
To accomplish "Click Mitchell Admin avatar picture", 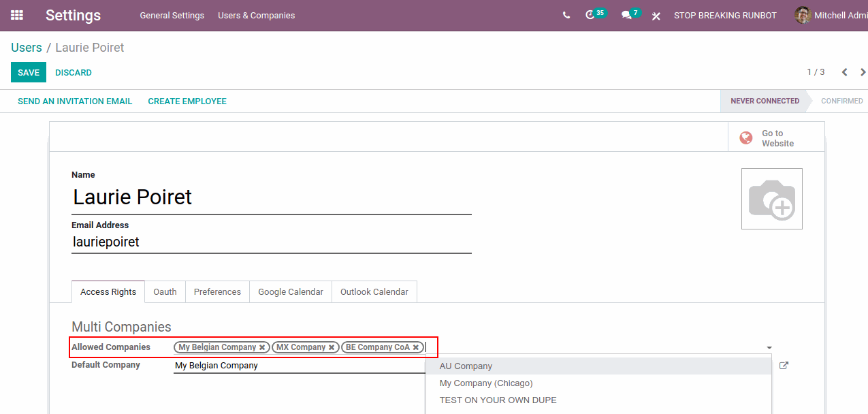I will [803, 15].
